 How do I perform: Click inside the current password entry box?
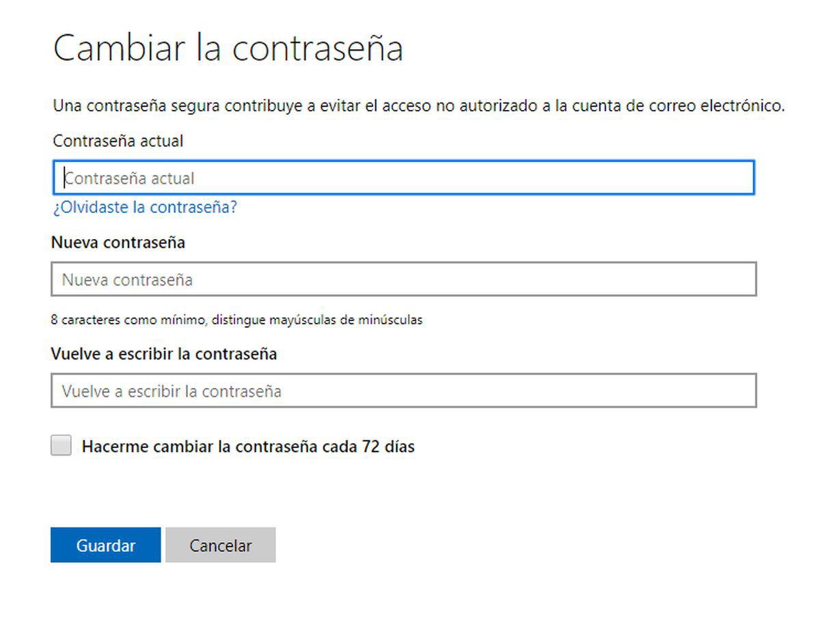tap(403, 178)
